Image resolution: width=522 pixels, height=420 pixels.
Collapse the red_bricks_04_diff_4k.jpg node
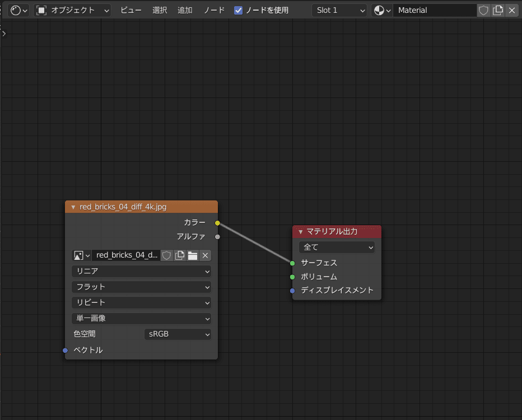[73, 207]
